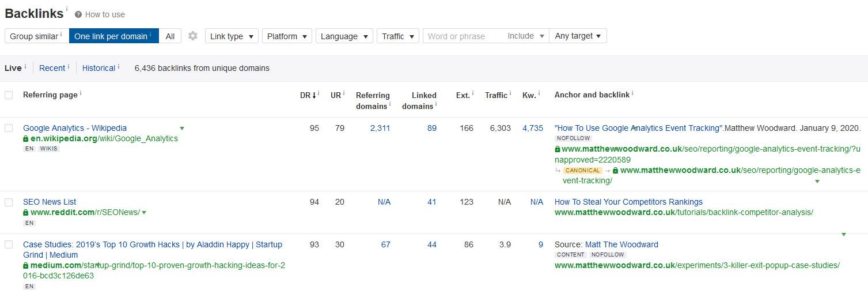Expand the Platform filter dropdown

pyautogui.click(x=287, y=36)
